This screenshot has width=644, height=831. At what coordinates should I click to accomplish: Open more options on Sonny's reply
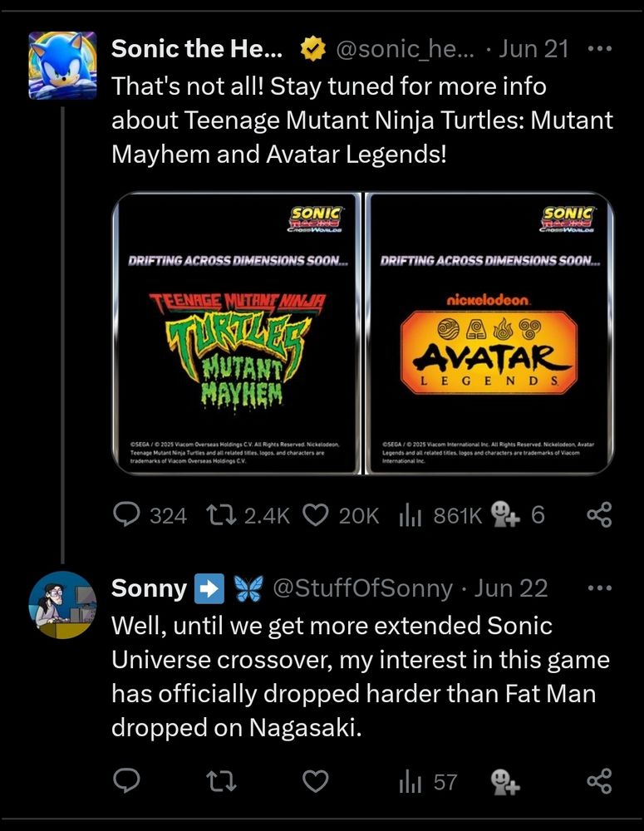coord(599,588)
